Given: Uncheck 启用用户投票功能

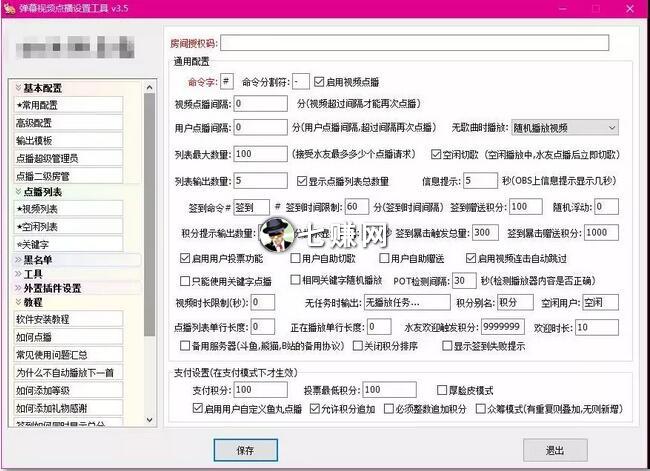Looking at the screenshot, I should 185,258.
